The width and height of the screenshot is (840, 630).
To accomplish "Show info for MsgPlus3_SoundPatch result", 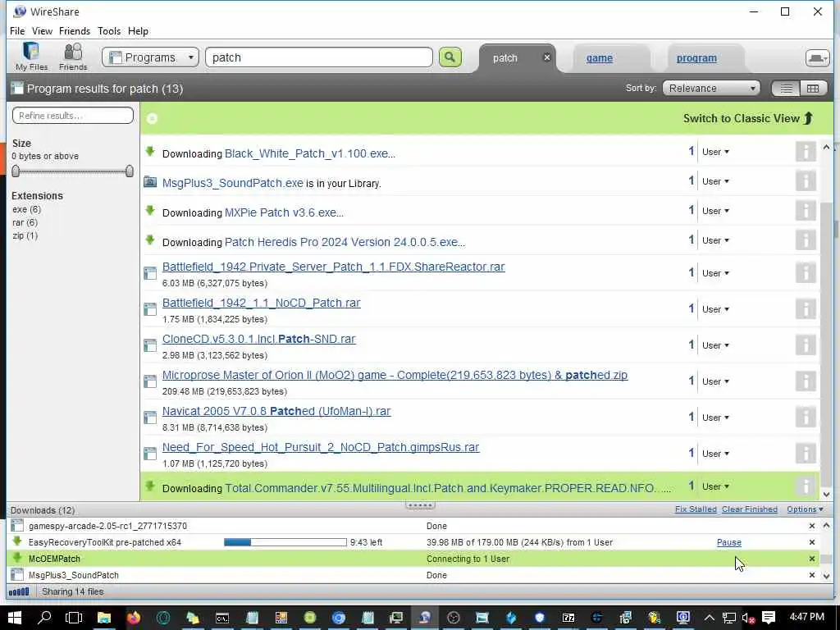I will (x=806, y=181).
